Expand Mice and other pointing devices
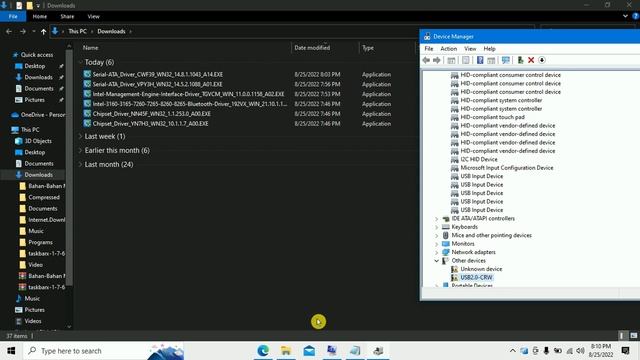Viewport: 640px width, 360px height. coord(436,236)
